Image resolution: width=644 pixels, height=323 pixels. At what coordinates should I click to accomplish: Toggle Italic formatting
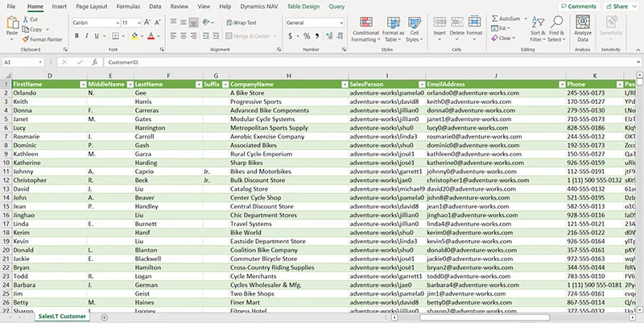tap(87, 36)
